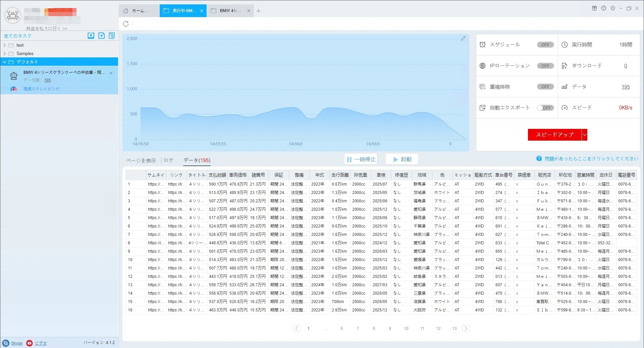Viewport: 644px width, 348px height.
Task: Open the 問題があったらここをクリック link
Action: 591,159
